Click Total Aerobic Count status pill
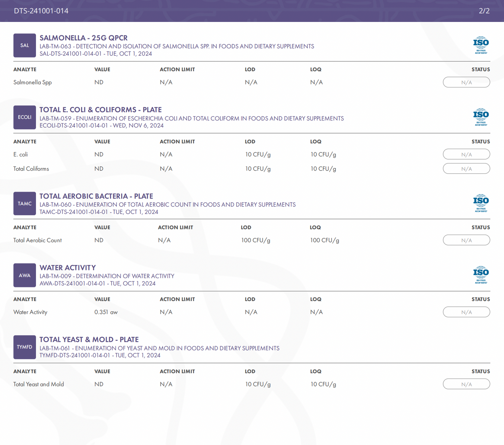Viewport: 504px width, 445px height. point(466,240)
